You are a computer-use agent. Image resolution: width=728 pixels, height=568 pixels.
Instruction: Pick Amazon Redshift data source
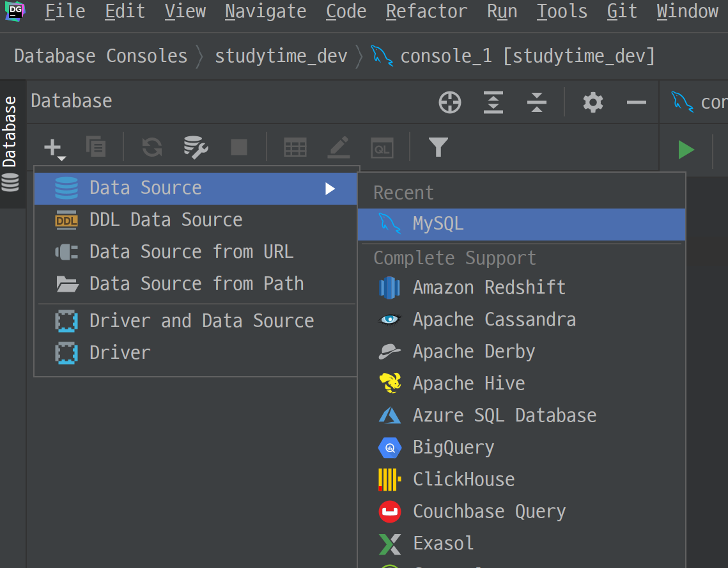pyautogui.click(x=488, y=288)
